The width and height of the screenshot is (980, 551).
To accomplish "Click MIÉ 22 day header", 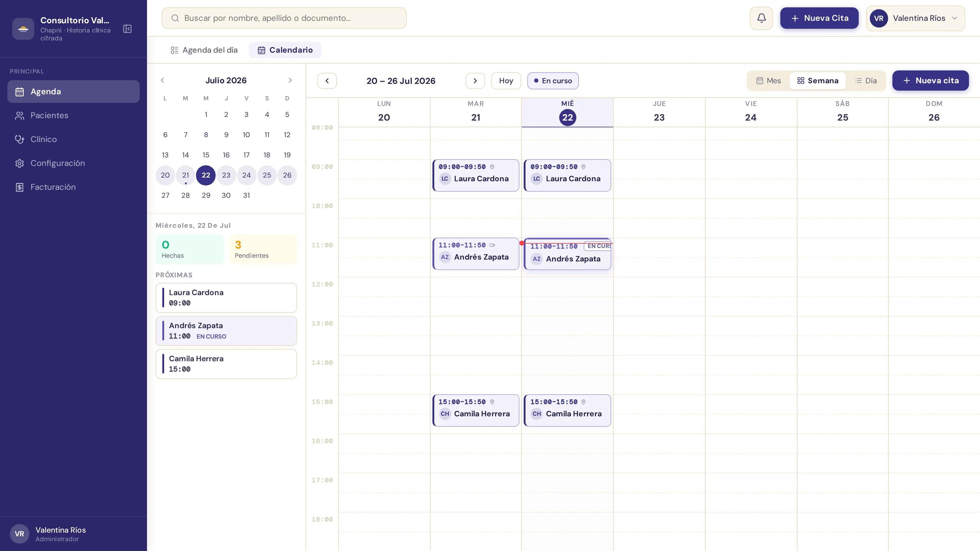I will coord(567,113).
